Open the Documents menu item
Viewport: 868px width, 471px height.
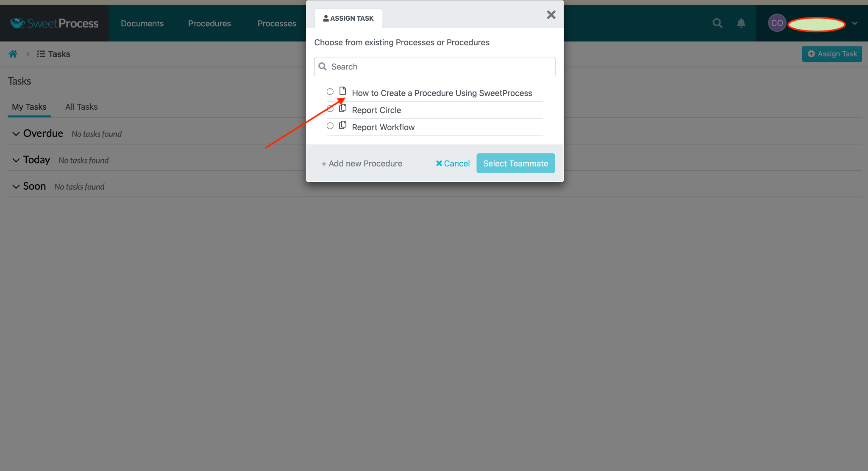pos(142,23)
